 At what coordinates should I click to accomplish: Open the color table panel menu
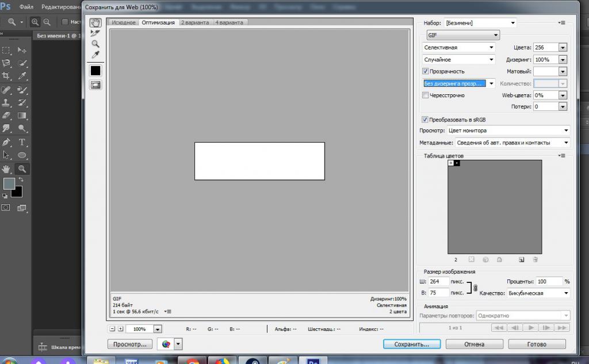coord(562,155)
